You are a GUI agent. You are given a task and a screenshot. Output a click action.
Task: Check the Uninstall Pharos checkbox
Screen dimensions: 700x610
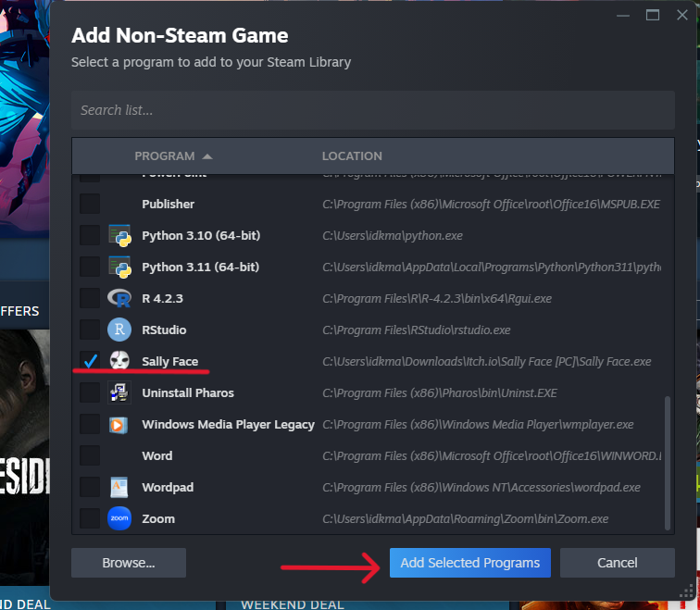[90, 392]
